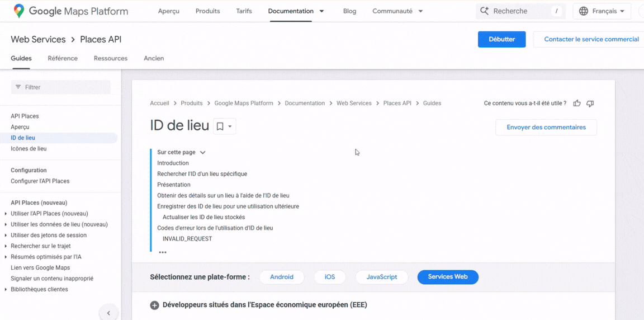The height and width of the screenshot is (320, 644).
Task: Select the Android platform option
Action: 281,277
